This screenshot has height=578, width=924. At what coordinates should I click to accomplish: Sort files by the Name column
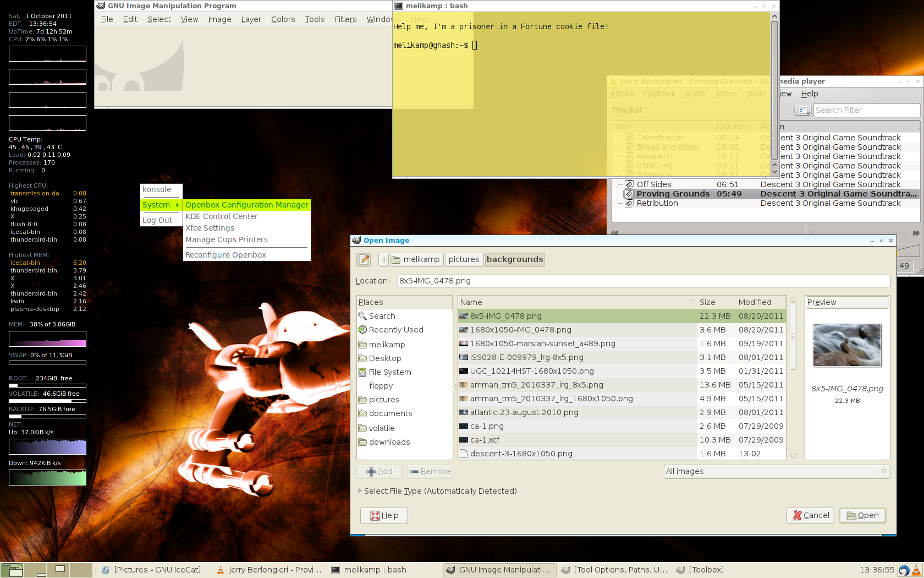click(577, 302)
